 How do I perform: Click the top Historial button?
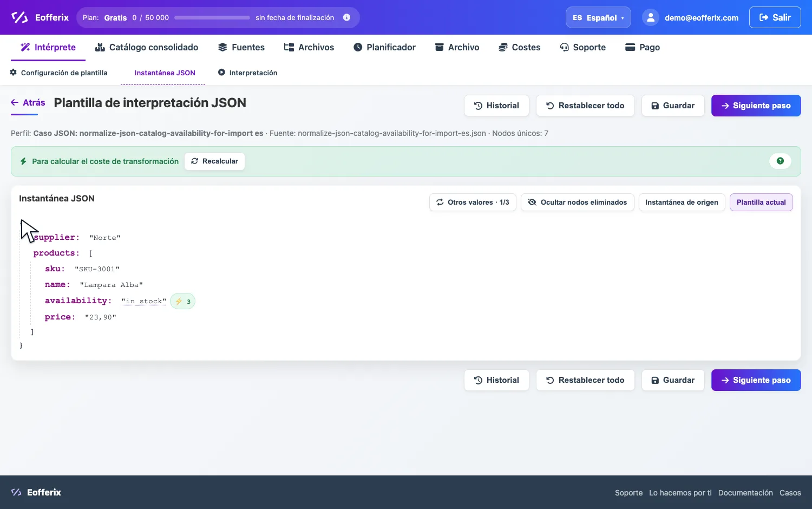(x=496, y=106)
